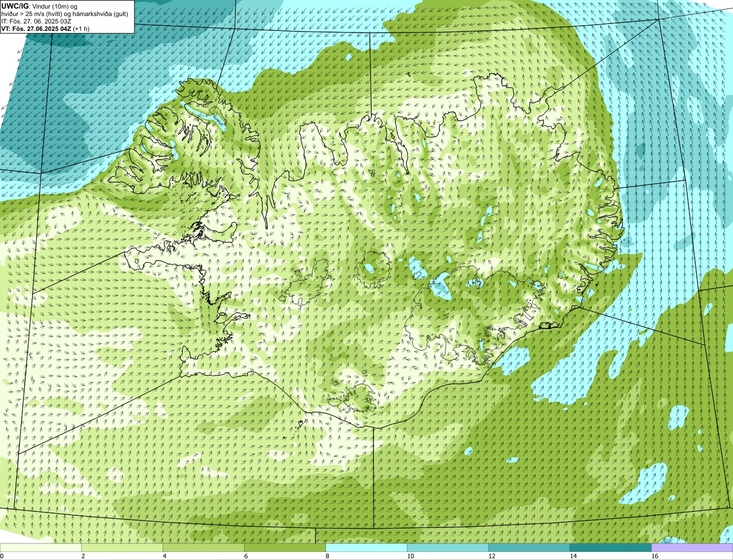This screenshot has height=560, width=733.
Task: Click the '8' label on the wind scale
Action: 328,556
